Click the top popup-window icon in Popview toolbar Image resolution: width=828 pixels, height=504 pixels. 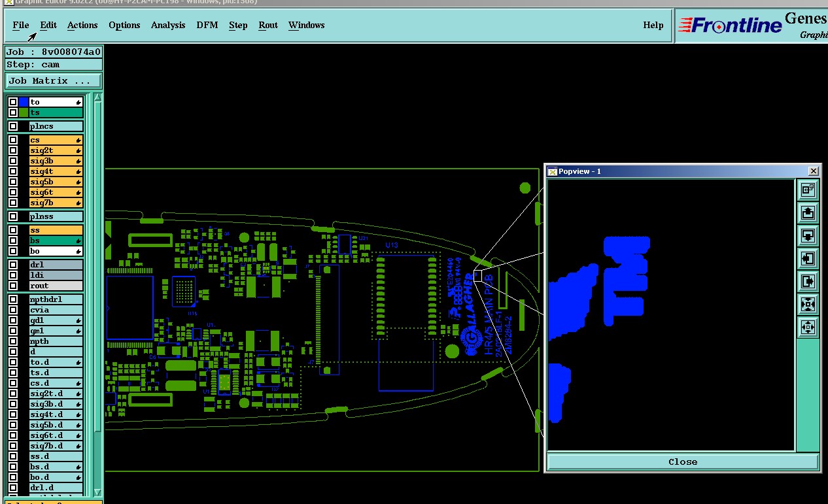click(x=808, y=190)
